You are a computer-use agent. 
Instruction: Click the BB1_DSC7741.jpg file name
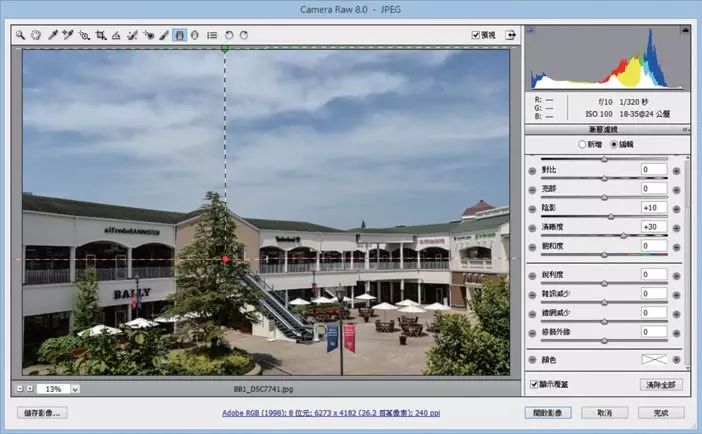[263, 389]
